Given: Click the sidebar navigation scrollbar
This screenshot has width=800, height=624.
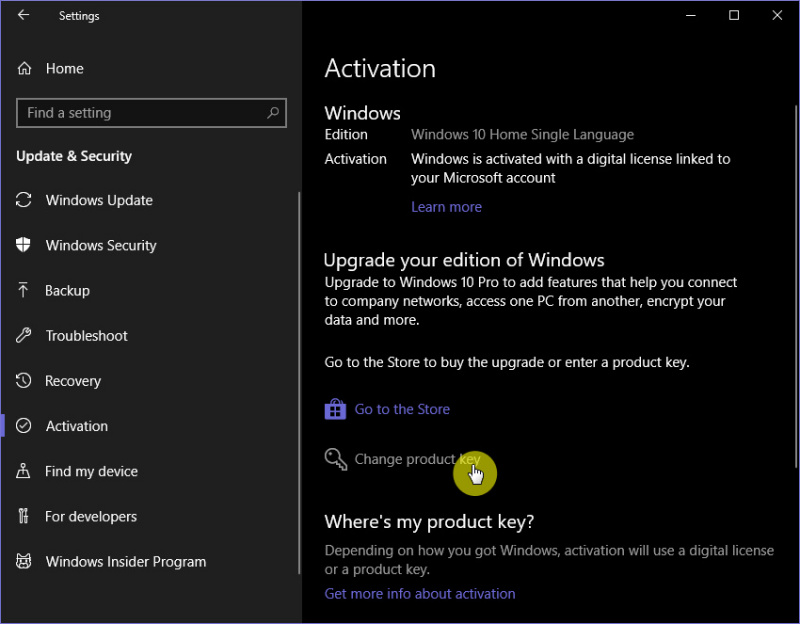Looking at the screenshot, I should 299,383.
